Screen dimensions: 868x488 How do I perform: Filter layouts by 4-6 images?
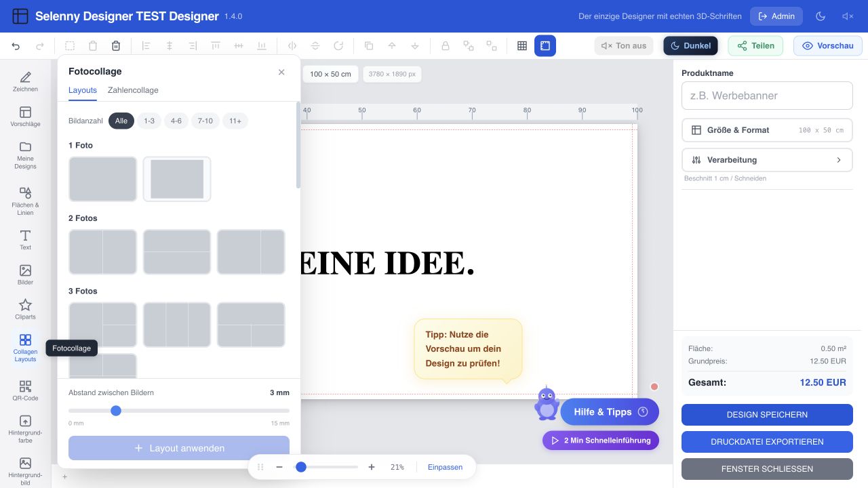(x=176, y=121)
